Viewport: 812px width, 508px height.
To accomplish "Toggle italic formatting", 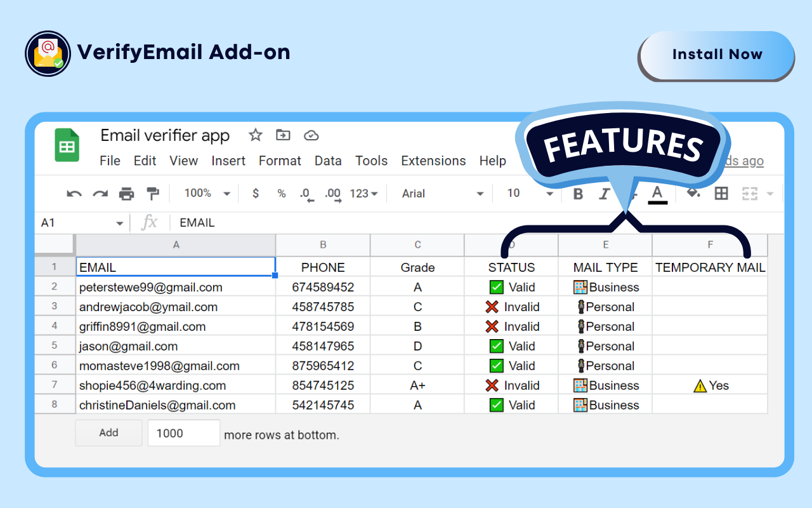I will [603, 194].
